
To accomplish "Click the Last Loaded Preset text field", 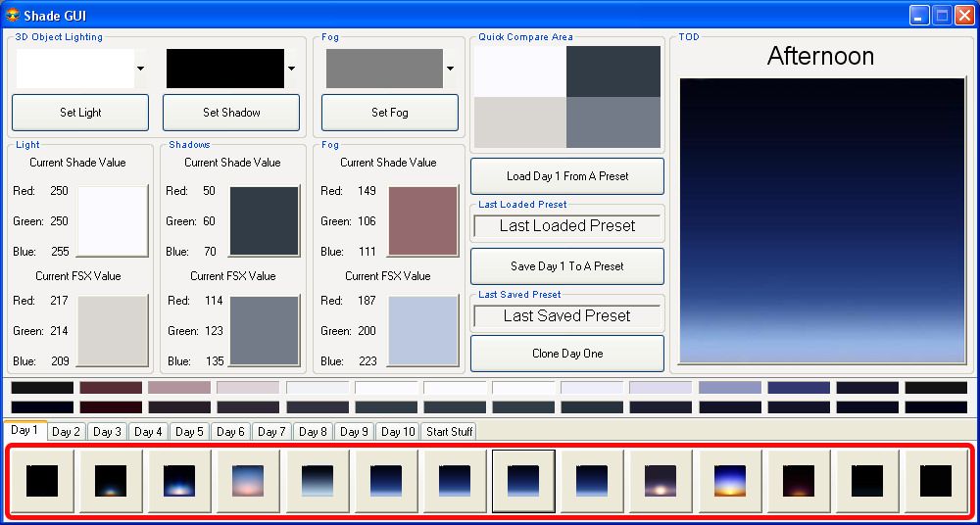I will click(566, 225).
